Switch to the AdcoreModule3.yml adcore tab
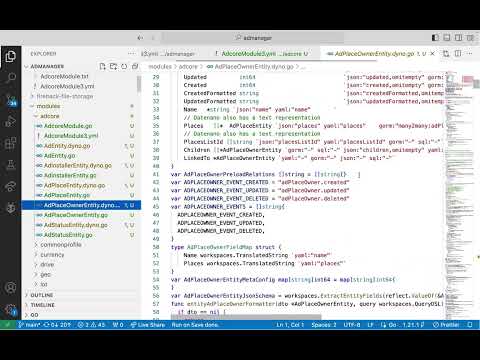This screenshot has width=480, height=360. click(x=262, y=53)
